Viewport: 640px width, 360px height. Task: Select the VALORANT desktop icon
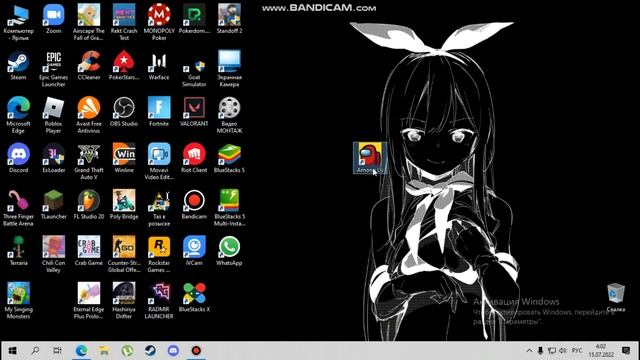[x=194, y=112]
